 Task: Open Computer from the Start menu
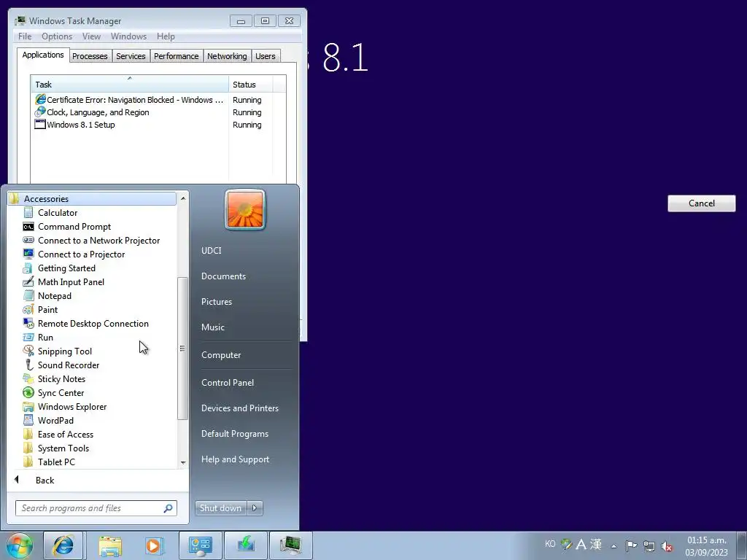tap(220, 355)
